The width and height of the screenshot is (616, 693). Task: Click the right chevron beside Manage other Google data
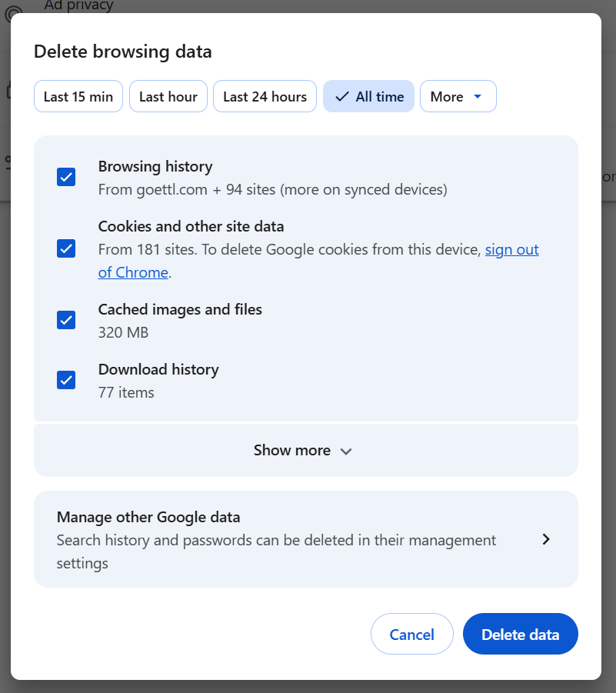click(546, 539)
